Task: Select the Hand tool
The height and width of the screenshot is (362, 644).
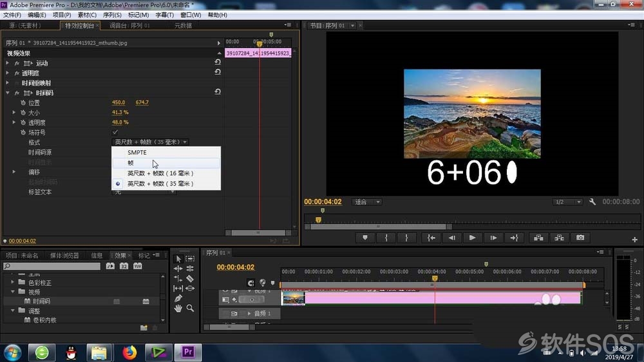Action: tap(178, 308)
